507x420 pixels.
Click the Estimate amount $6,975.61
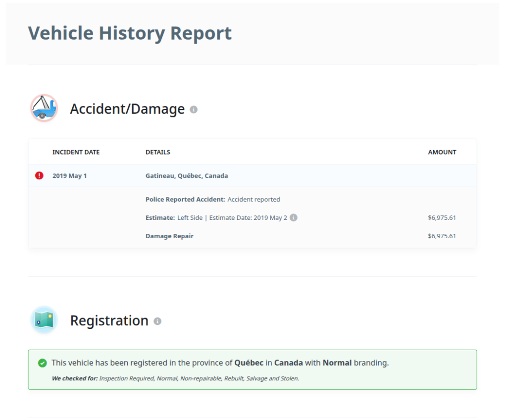coord(442,218)
